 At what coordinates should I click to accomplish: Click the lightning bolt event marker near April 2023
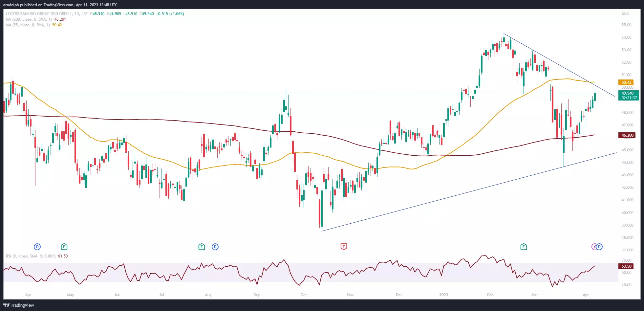click(x=594, y=247)
